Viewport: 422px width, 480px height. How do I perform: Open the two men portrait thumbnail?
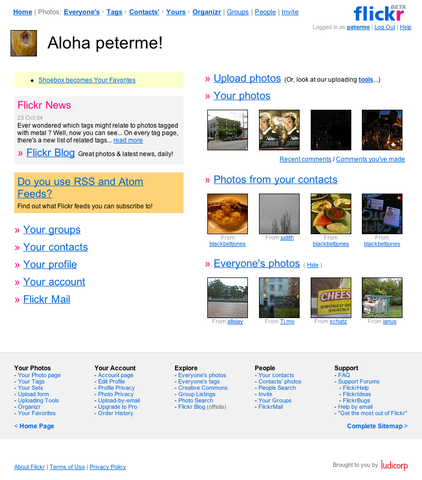[x=279, y=130]
